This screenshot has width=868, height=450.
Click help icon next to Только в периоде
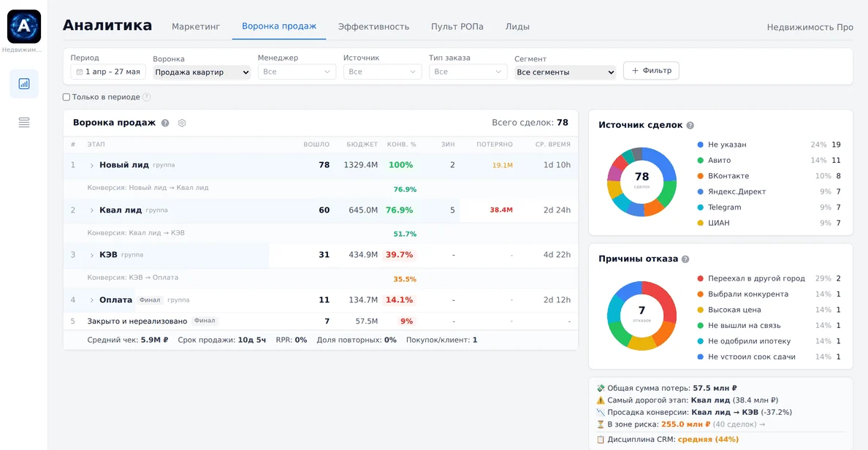pyautogui.click(x=146, y=97)
